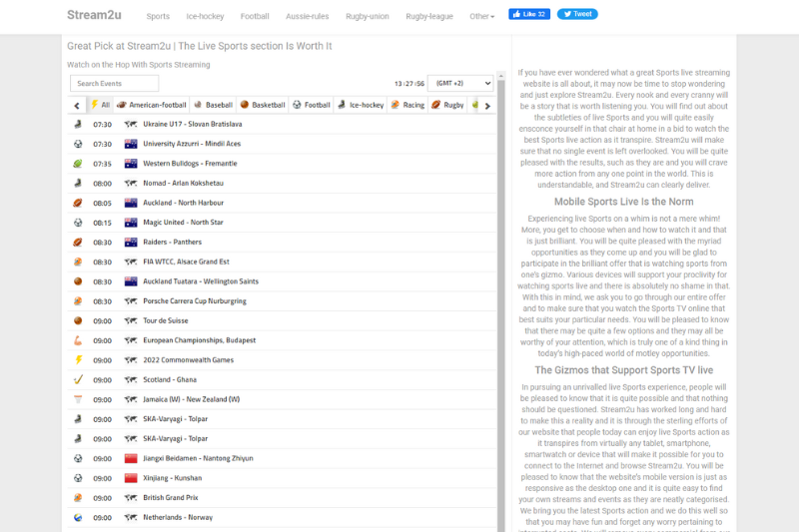The image size is (799, 532).
Task: Click the racing icon beside Porsche Carrera Cup Nurburgring
Action: tap(78, 301)
